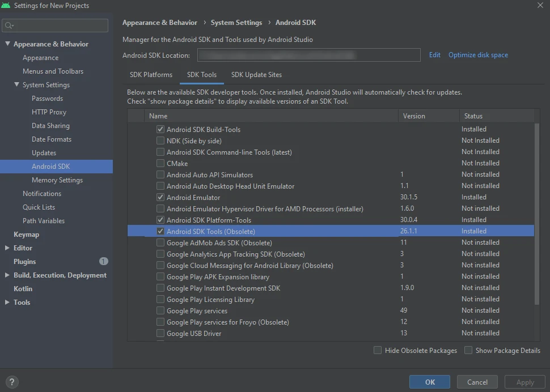Click the help question mark icon

tap(12, 382)
